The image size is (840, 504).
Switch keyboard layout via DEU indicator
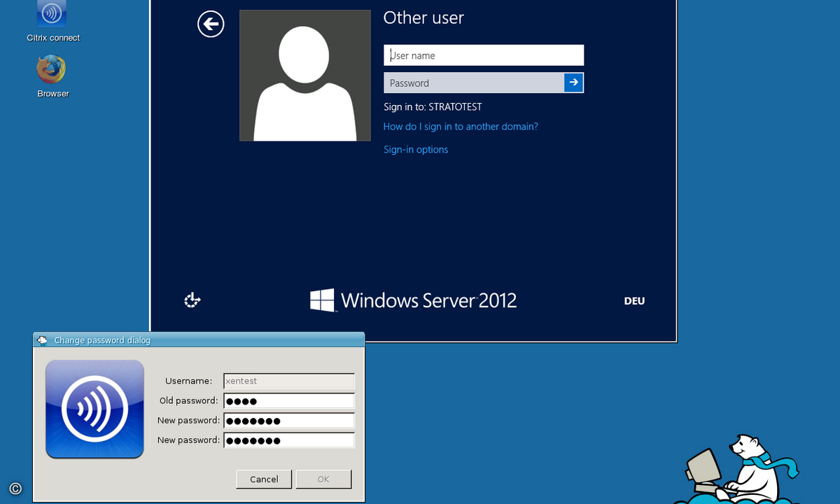pyautogui.click(x=634, y=301)
